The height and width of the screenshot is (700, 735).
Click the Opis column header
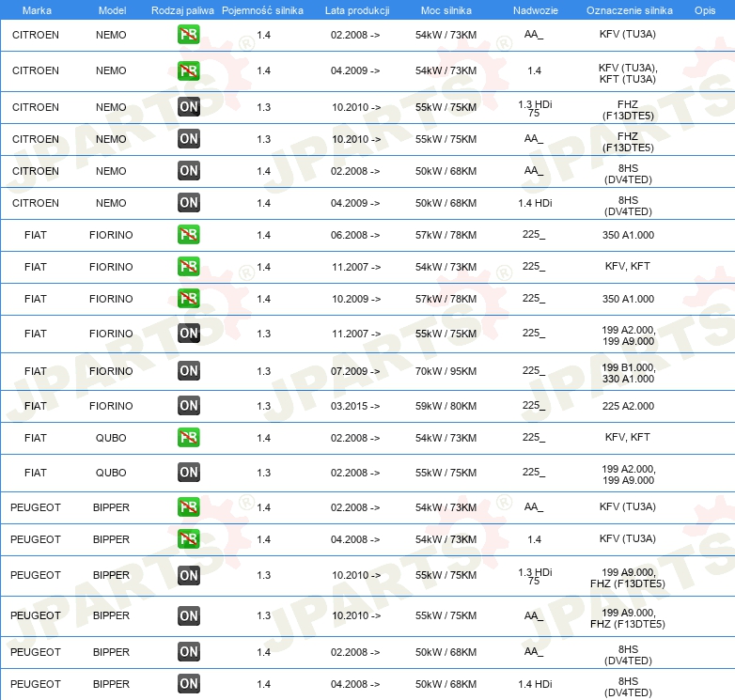(705, 10)
